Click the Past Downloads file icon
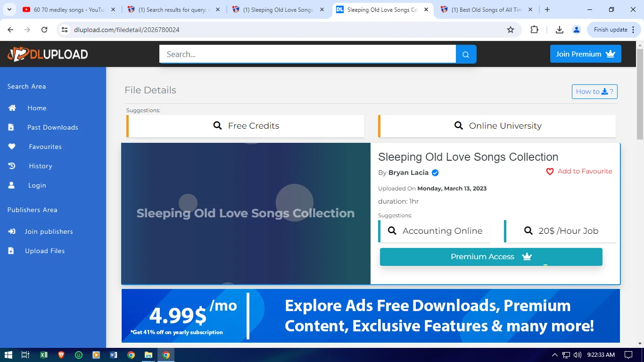The height and width of the screenshot is (362, 644). coord(11,127)
